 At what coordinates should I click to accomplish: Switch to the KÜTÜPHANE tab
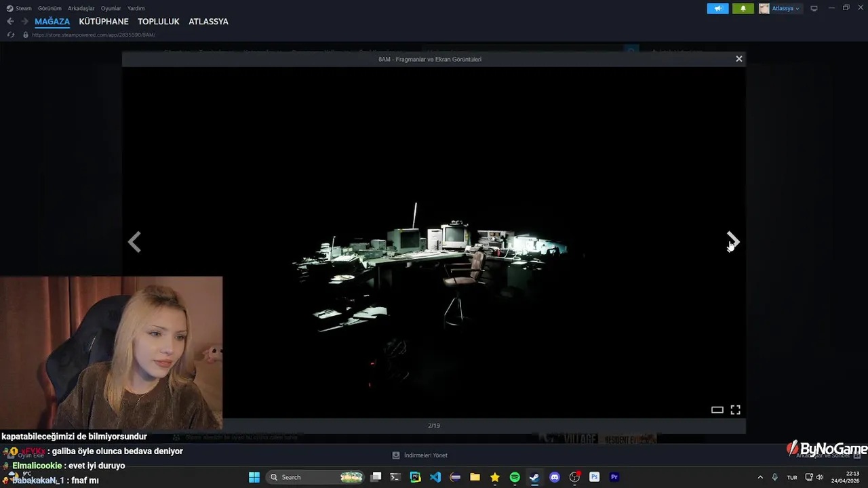(x=104, y=22)
